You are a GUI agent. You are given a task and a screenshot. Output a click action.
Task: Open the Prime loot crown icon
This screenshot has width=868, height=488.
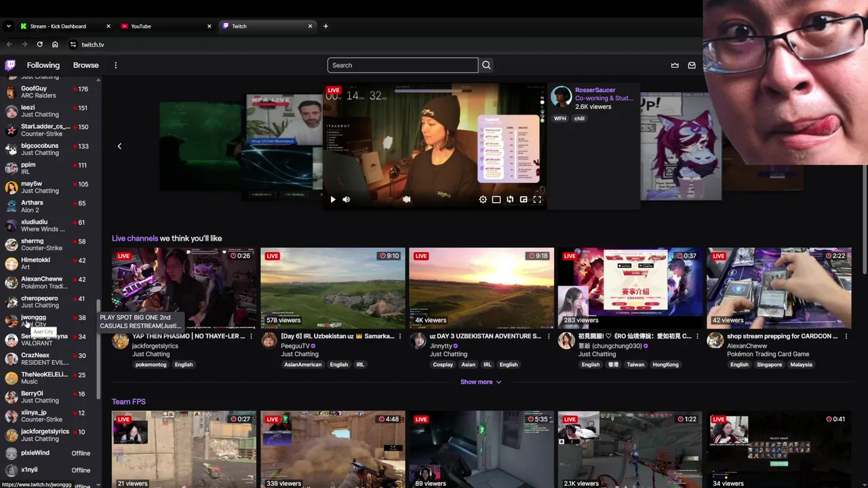[x=675, y=65]
